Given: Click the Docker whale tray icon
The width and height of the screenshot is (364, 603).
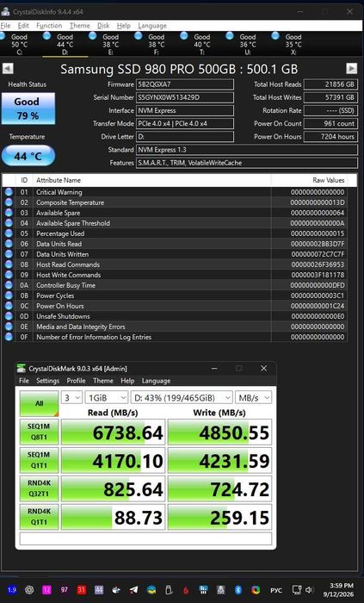Looking at the screenshot, I should coord(116,589).
